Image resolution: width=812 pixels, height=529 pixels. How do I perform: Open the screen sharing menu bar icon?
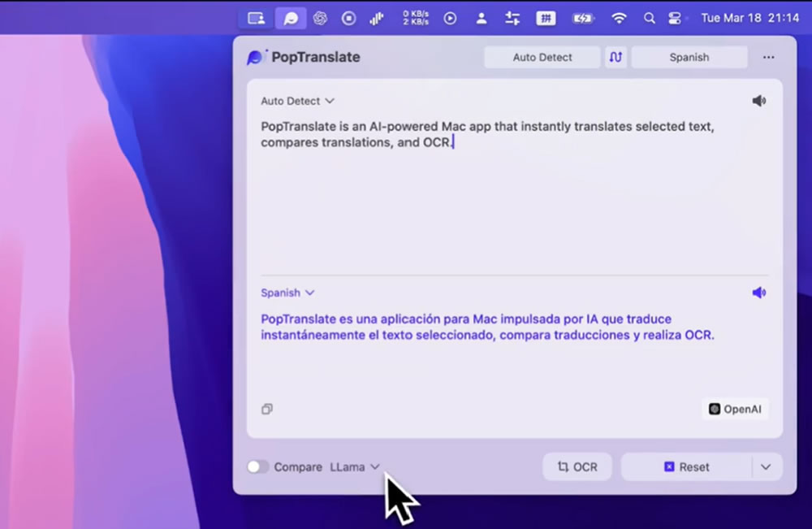pyautogui.click(x=257, y=19)
